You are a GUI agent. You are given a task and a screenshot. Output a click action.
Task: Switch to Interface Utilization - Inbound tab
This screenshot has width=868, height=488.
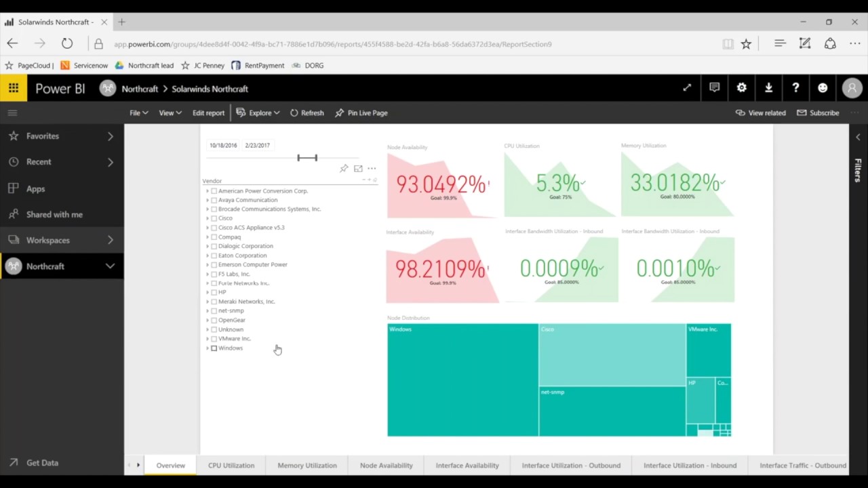point(690,465)
